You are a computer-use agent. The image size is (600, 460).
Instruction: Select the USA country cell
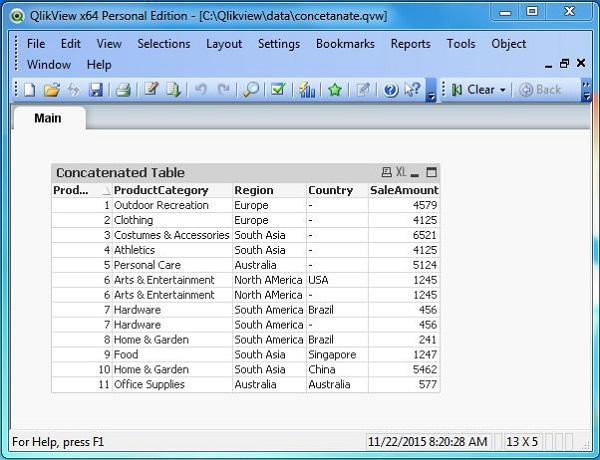[337, 280]
